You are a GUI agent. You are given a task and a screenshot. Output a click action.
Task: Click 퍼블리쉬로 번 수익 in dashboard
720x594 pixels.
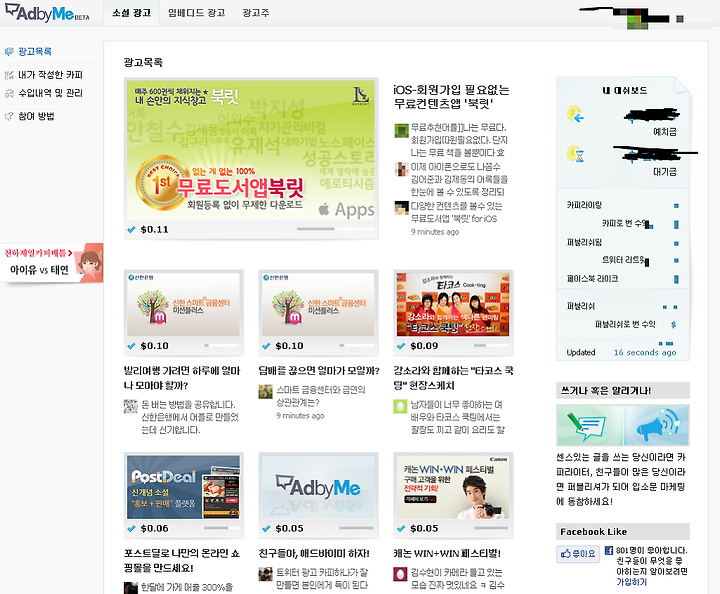point(625,324)
